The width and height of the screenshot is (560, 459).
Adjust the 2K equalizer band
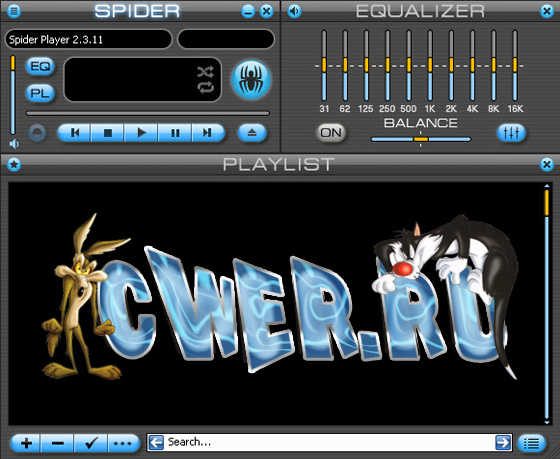tap(451, 66)
